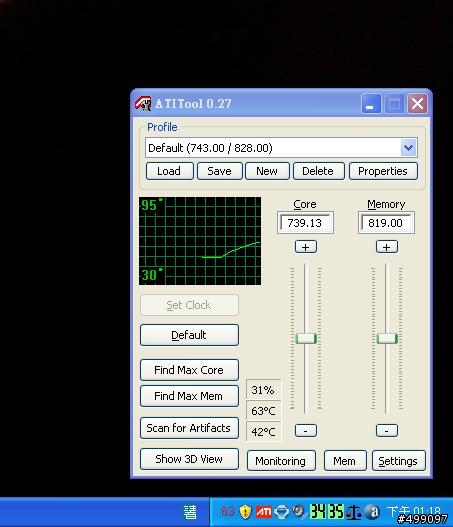This screenshot has width=453, height=527.
Task: Click the Memory clock slider handle
Action: pyautogui.click(x=387, y=338)
